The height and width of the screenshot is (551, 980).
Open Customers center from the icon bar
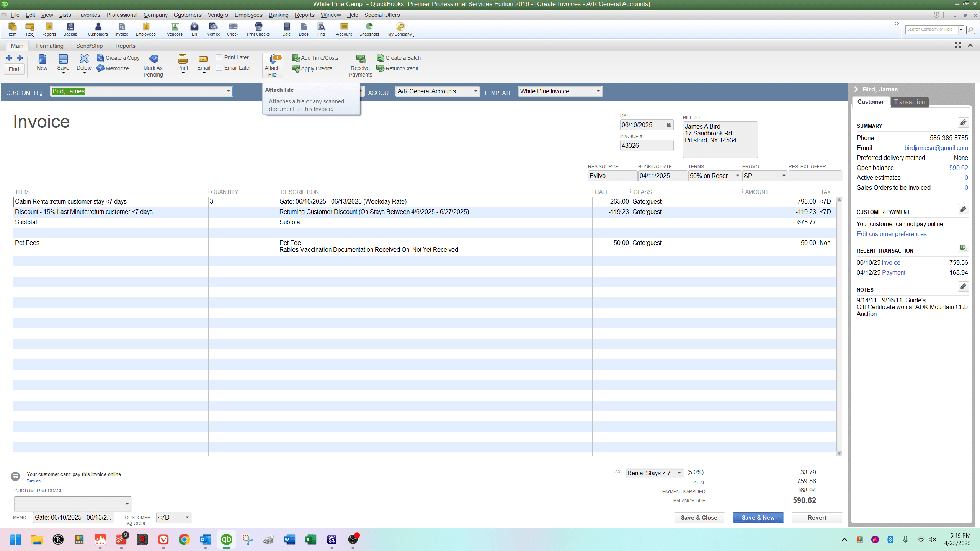click(x=98, y=29)
